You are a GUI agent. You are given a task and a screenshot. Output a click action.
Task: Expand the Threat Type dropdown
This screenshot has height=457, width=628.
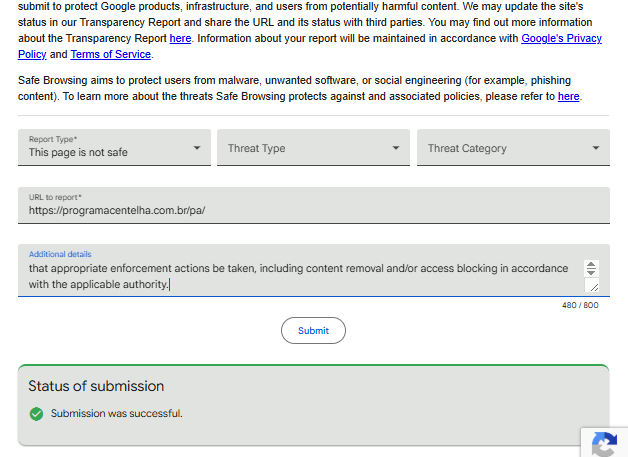coord(313,147)
